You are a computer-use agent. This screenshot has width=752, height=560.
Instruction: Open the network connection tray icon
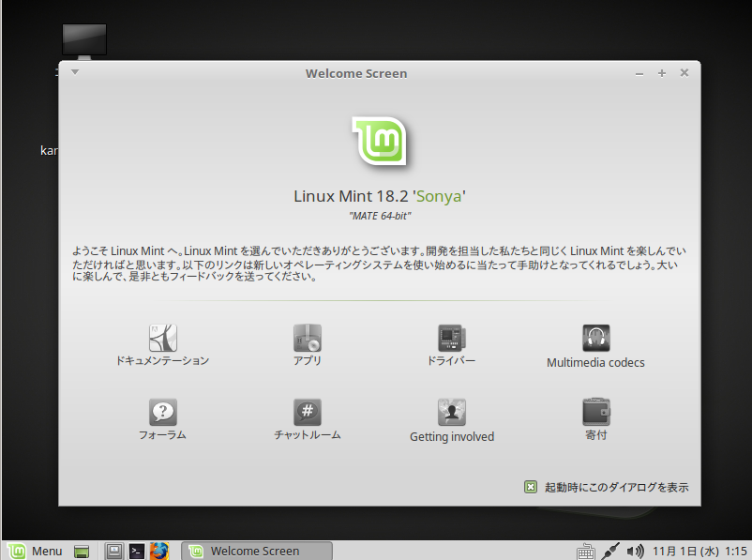[x=610, y=552]
